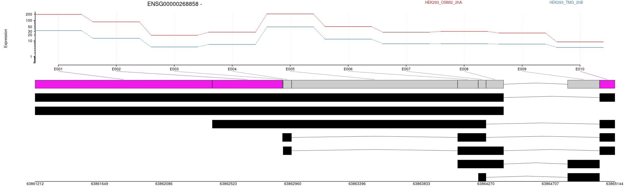Click genomic coordinate 63863396

(x=357, y=184)
